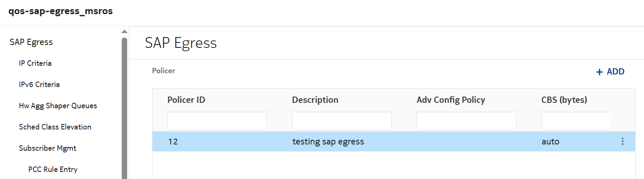Open the PCC Rule Entry sub-item
Viewport: 644px width, 179px height.
[x=53, y=169]
